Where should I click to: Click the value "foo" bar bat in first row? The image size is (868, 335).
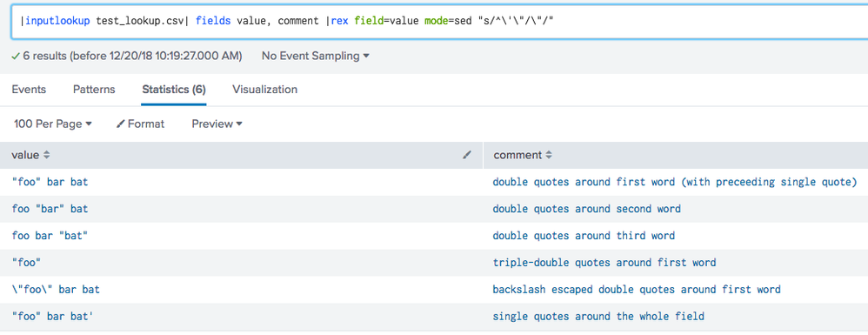[x=50, y=182]
